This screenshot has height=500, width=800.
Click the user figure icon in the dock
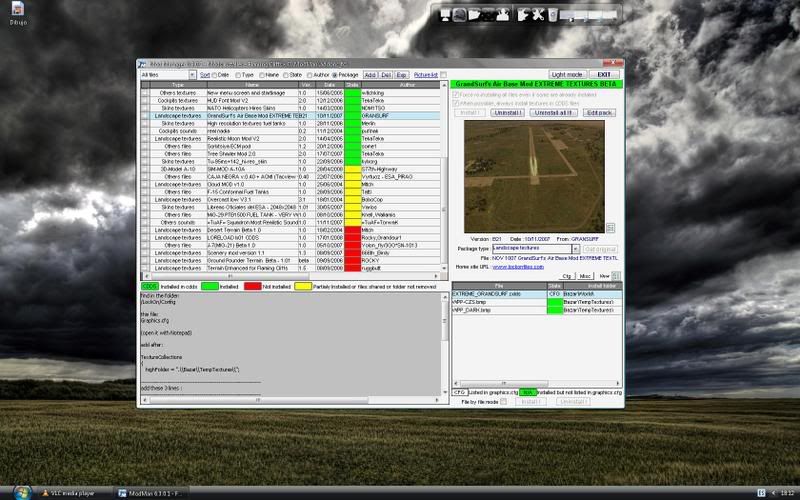(503, 15)
